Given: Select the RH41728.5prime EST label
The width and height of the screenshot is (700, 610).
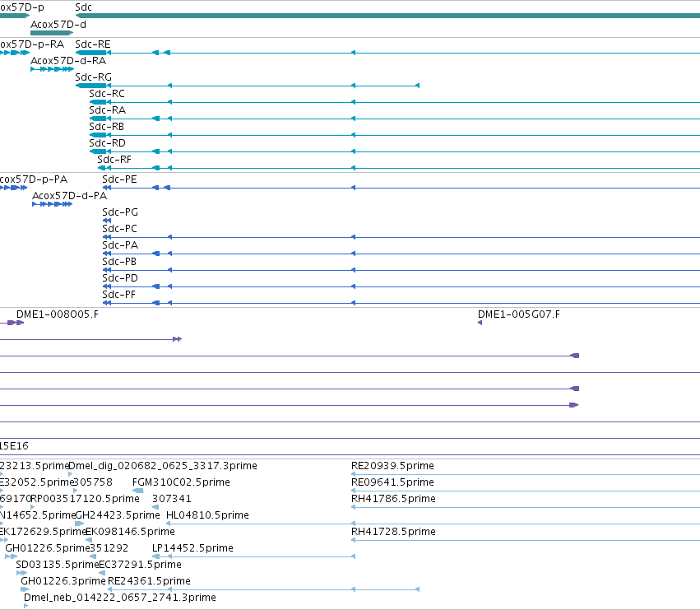Looking at the screenshot, I should click(x=393, y=532).
